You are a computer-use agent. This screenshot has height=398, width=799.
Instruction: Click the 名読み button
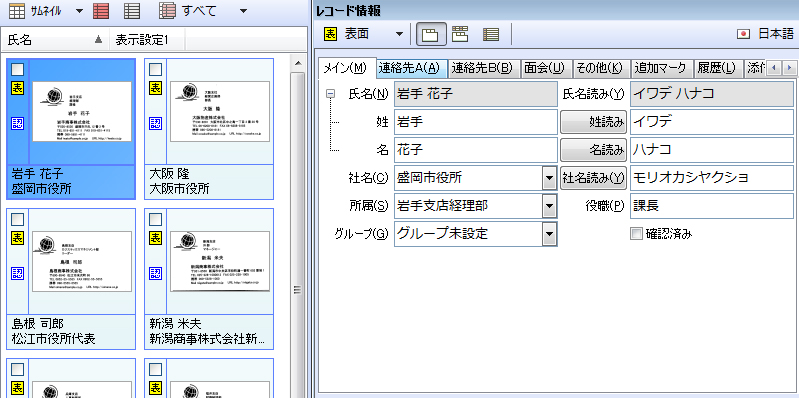click(x=594, y=150)
